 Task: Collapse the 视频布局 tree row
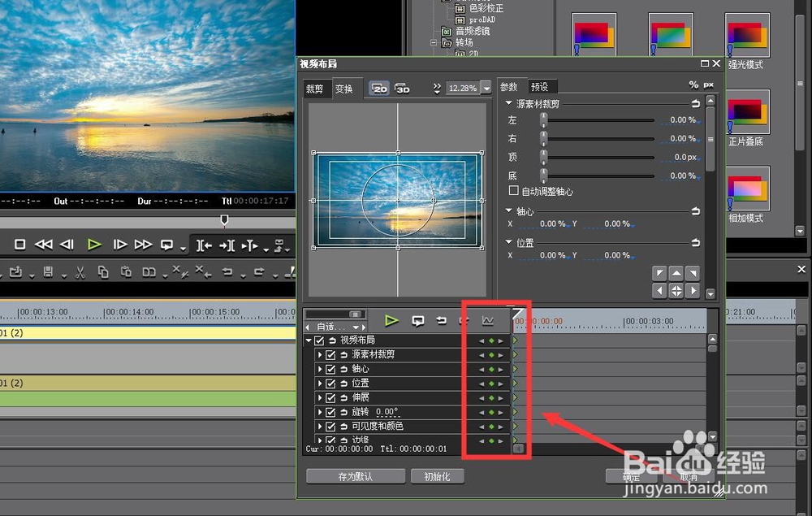coord(309,340)
